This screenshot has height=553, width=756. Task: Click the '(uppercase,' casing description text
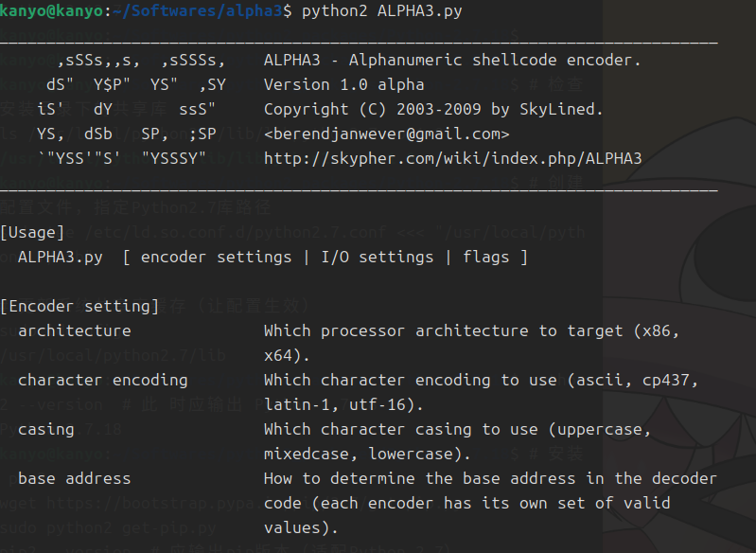pyautogui.click(x=599, y=429)
